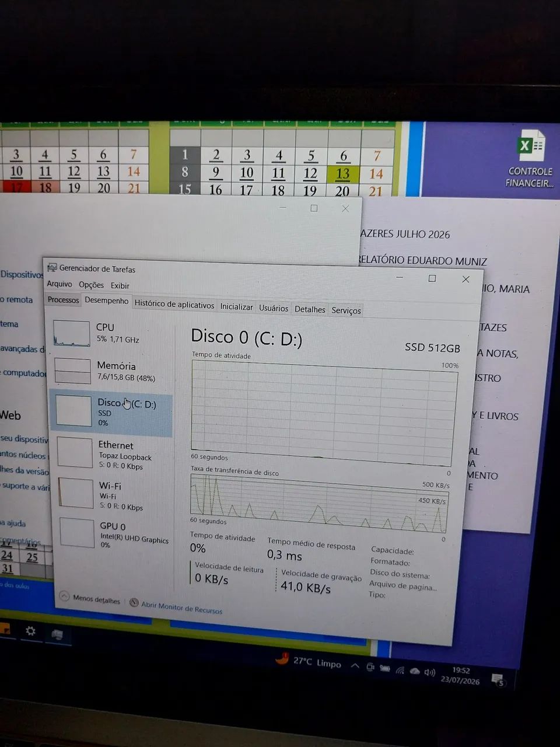Minimize the Gerenciador de Tarefas window
560x747 pixels.
point(400,278)
